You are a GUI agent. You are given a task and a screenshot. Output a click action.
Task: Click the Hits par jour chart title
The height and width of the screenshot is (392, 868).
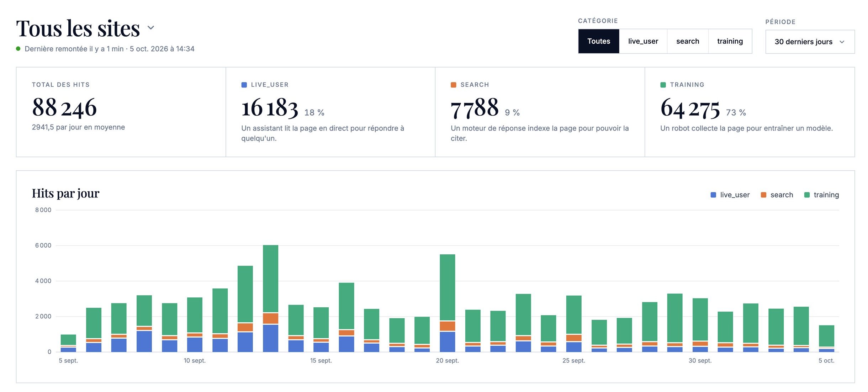point(65,193)
